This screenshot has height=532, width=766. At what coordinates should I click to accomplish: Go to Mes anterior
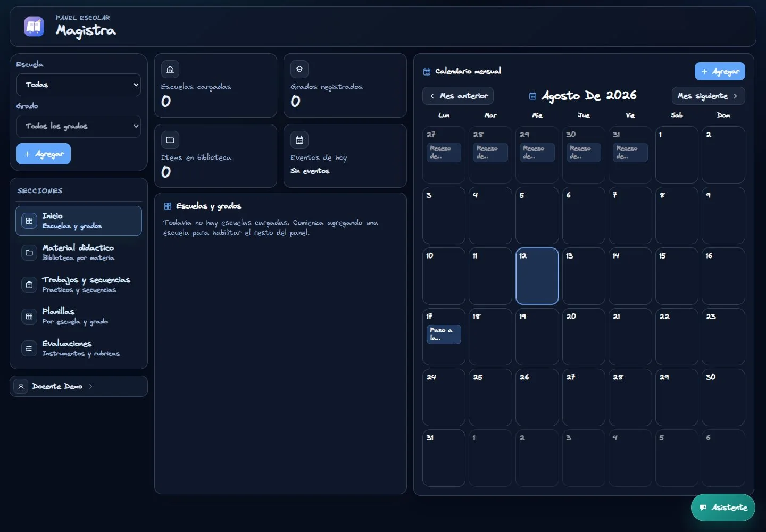(458, 96)
